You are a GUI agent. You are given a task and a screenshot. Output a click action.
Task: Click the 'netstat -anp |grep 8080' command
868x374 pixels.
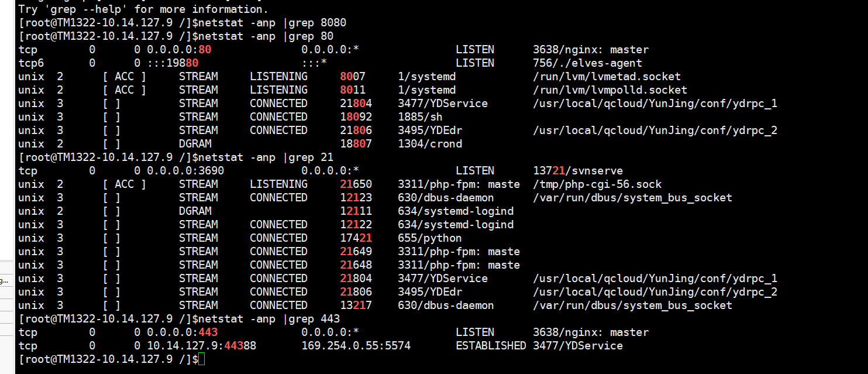(273, 23)
